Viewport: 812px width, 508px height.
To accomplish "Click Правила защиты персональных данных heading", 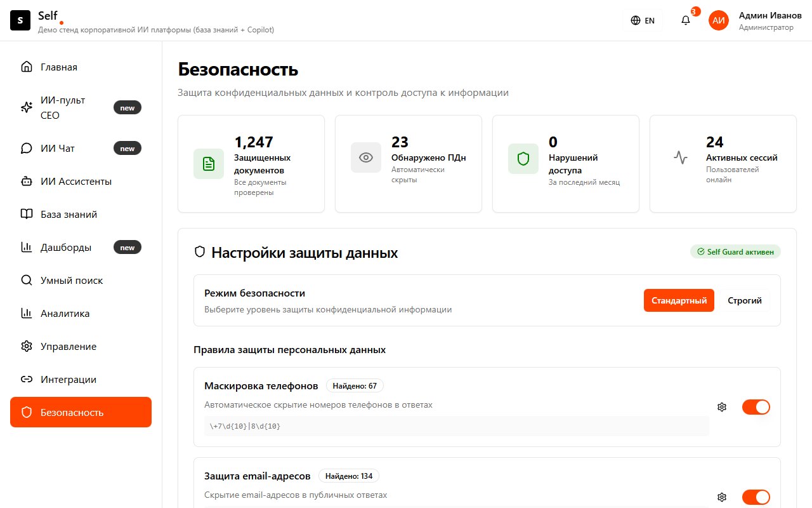I will 289,349.
